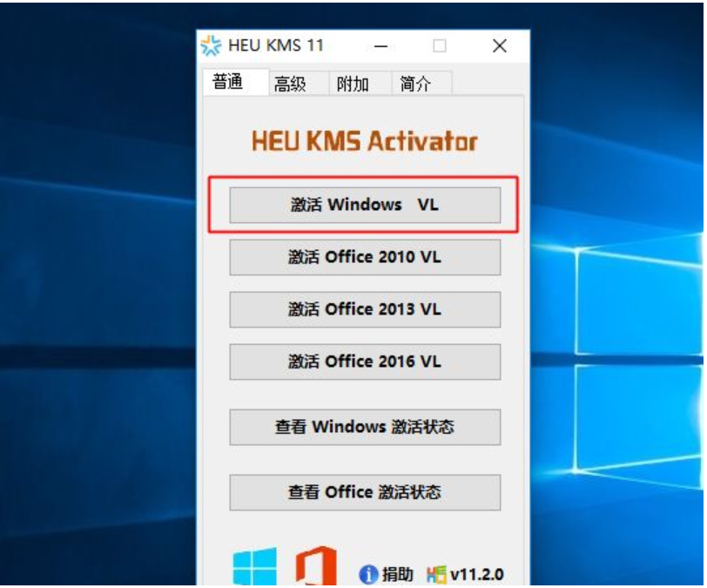Activate Office 2013 VL
Viewport: 707px width, 588px height.
click(365, 309)
